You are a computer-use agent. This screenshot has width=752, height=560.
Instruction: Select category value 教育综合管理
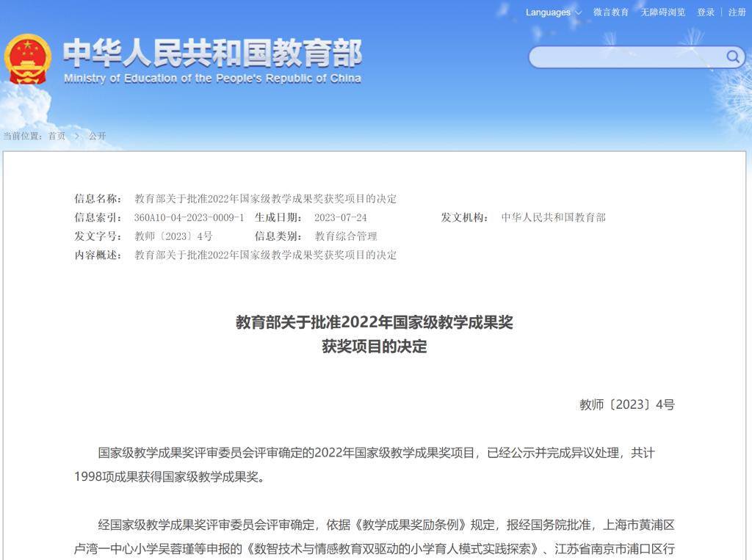346,236
